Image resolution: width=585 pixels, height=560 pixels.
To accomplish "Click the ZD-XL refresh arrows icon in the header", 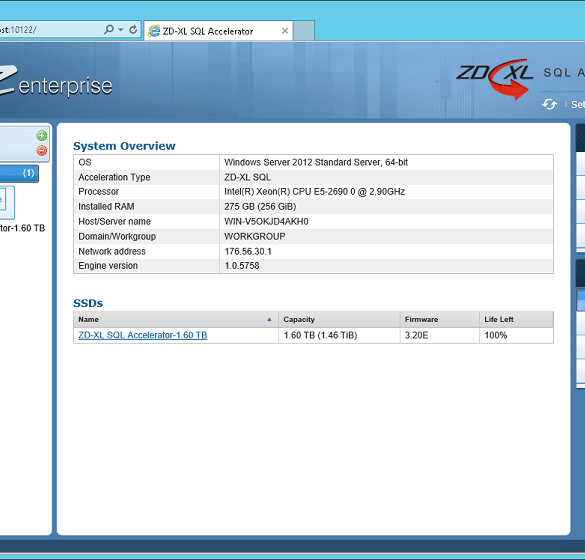I will [549, 104].
